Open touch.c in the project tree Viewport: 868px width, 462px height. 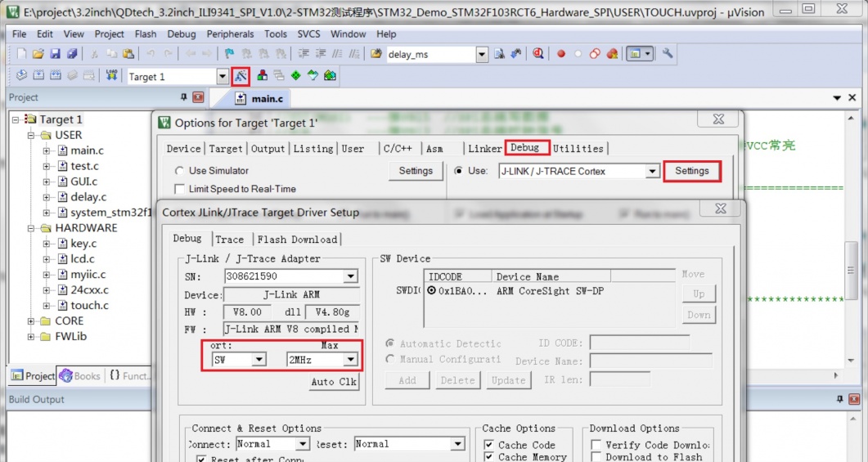tap(89, 305)
